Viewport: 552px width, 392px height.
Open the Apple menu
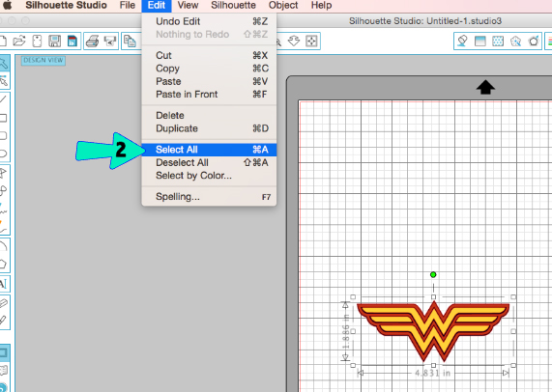(x=8, y=5)
